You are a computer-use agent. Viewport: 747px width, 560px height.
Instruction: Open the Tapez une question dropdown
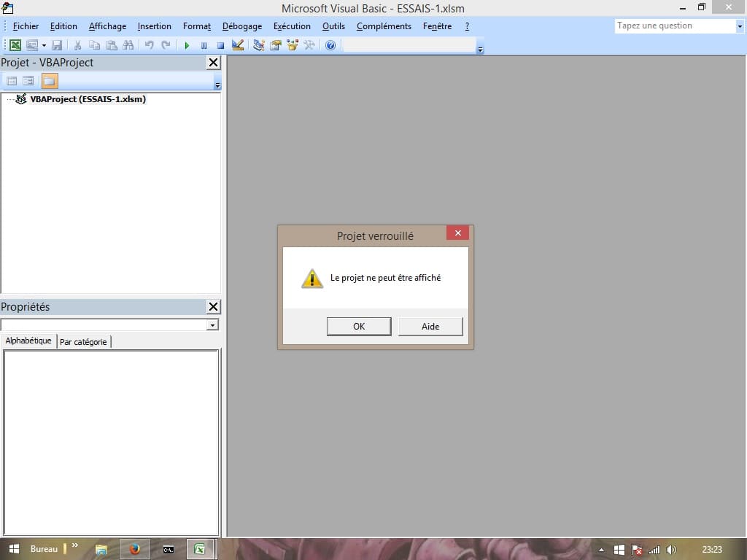click(x=738, y=26)
